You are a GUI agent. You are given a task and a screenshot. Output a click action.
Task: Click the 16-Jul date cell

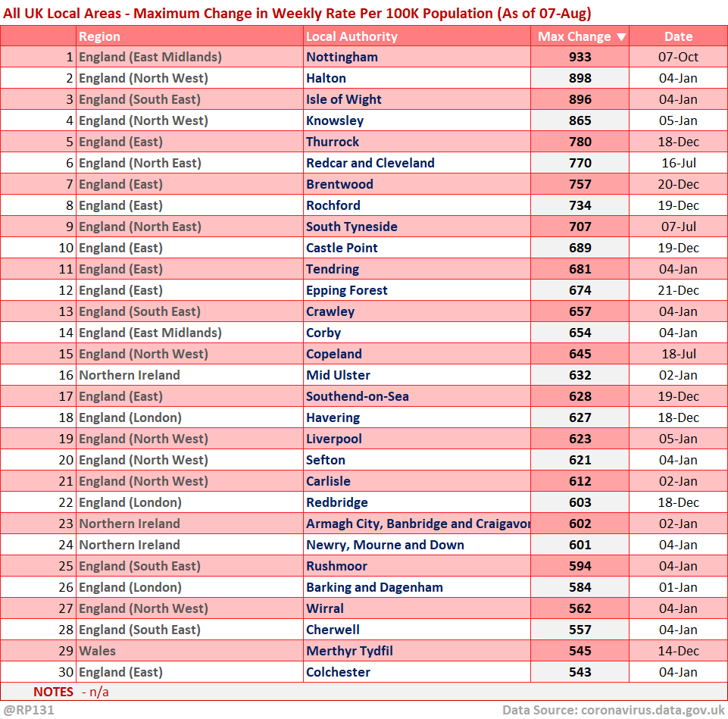coord(678,163)
